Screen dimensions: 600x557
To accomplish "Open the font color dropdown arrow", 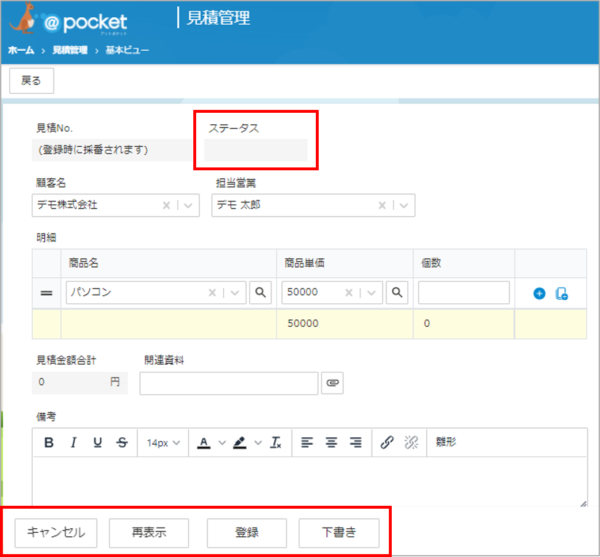I will pos(222,443).
